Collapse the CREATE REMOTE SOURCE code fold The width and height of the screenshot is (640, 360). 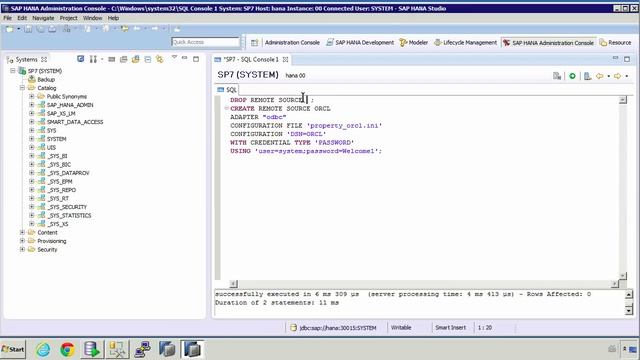[x=227, y=108]
